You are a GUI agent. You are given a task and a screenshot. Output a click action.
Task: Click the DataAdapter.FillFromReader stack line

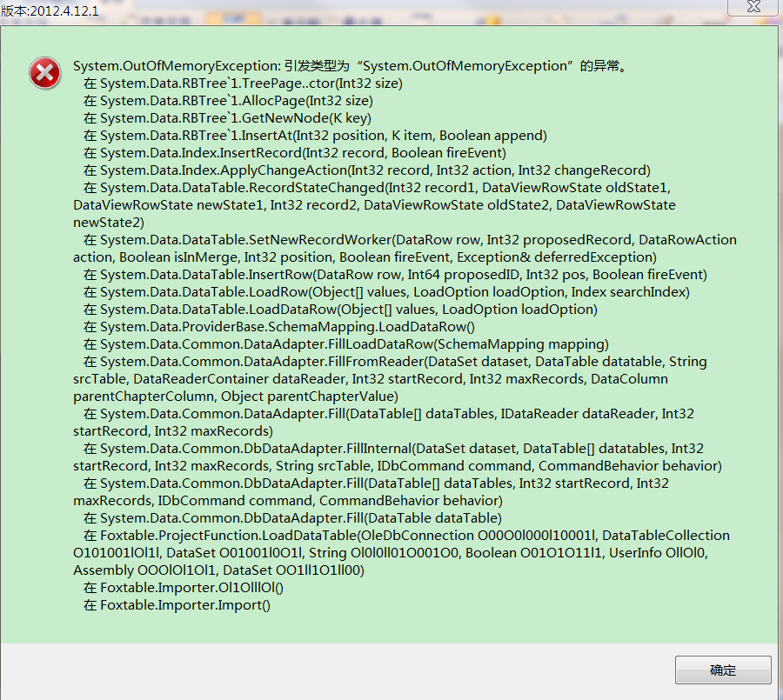pyautogui.click(x=390, y=379)
